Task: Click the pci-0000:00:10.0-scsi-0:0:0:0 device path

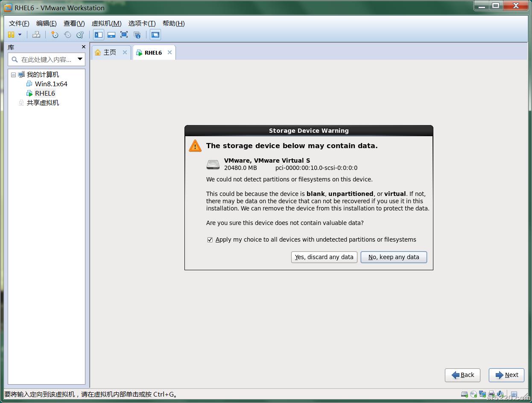Action: pos(316,168)
